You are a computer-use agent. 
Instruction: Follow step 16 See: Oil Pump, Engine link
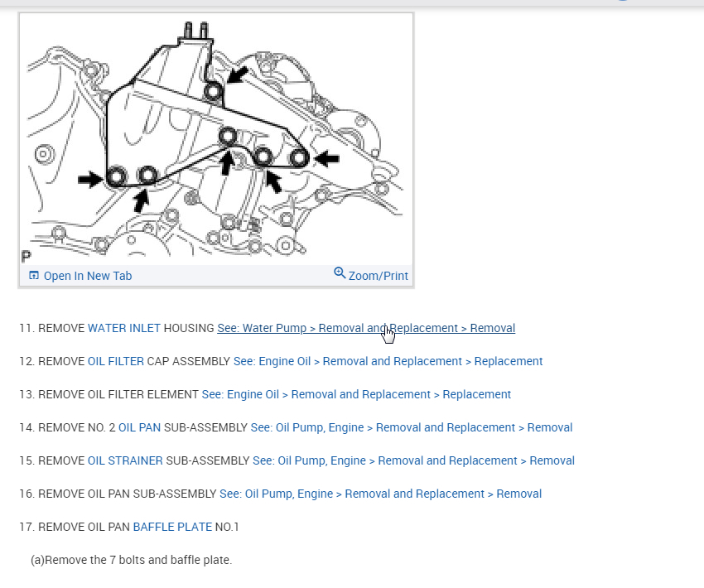click(380, 494)
